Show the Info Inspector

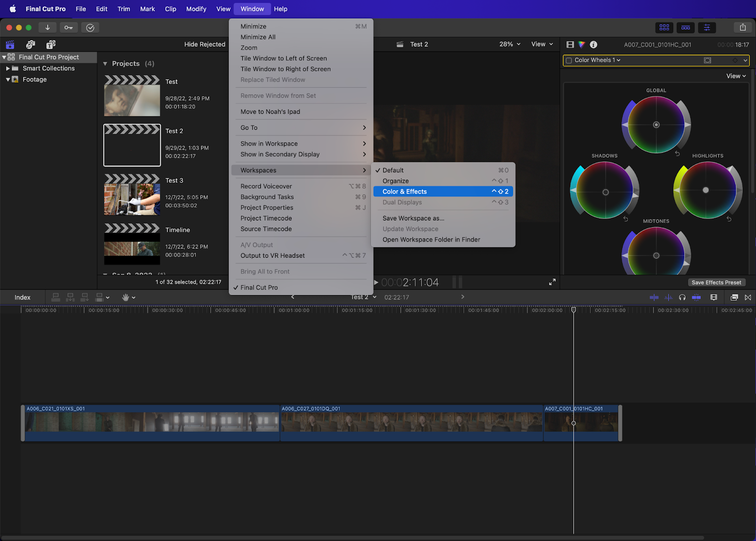pos(593,44)
